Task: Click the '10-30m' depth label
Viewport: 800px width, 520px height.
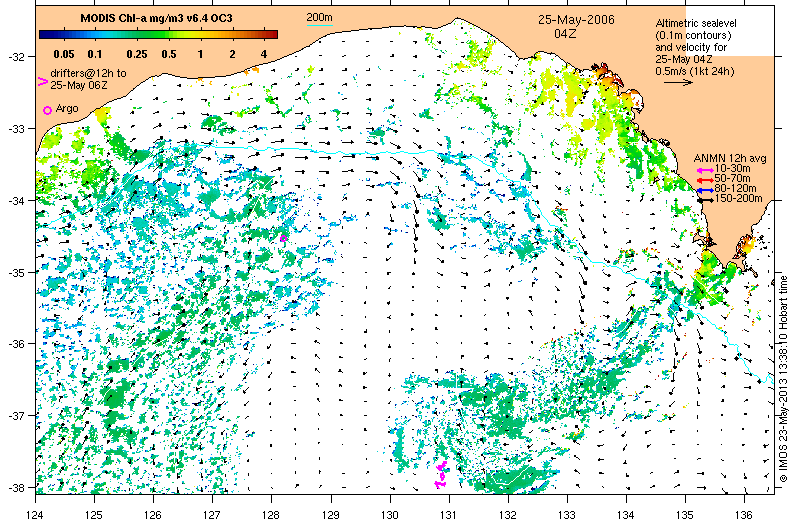Action: pos(732,168)
